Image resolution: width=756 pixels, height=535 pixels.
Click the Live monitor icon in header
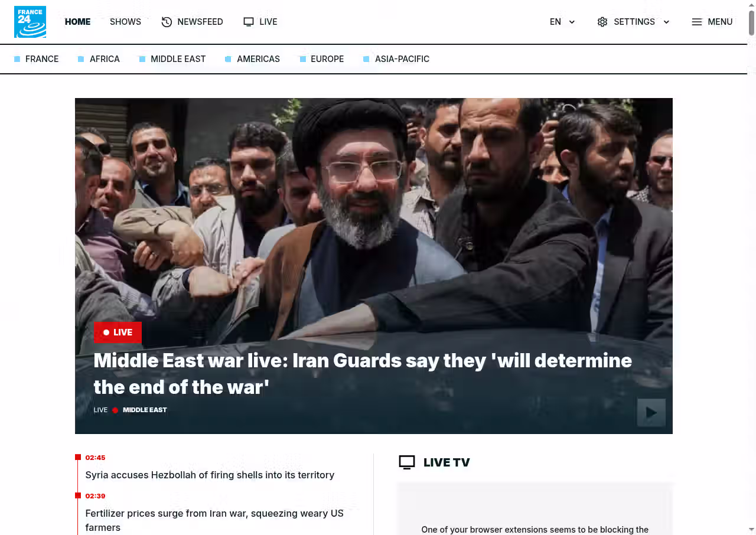tap(249, 22)
